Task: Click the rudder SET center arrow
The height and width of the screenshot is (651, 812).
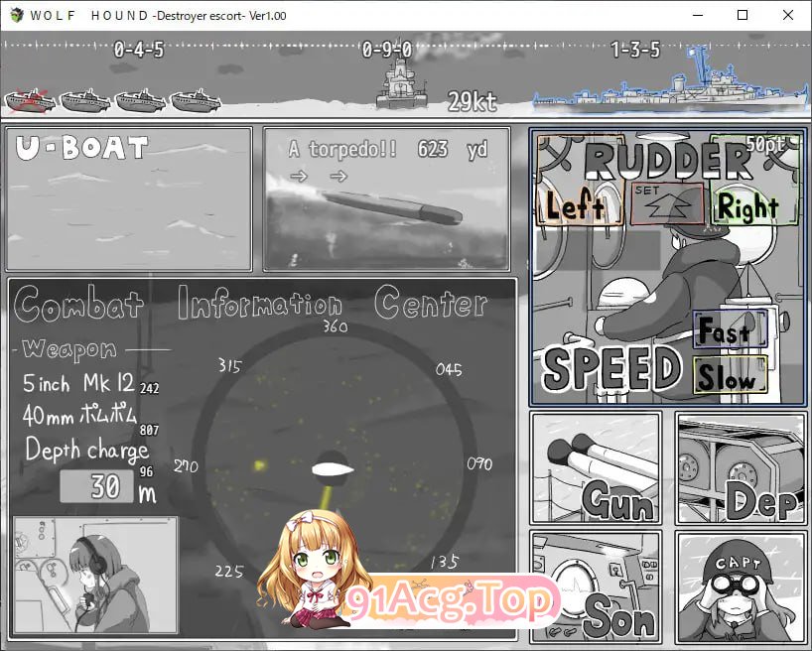Action: [667, 204]
